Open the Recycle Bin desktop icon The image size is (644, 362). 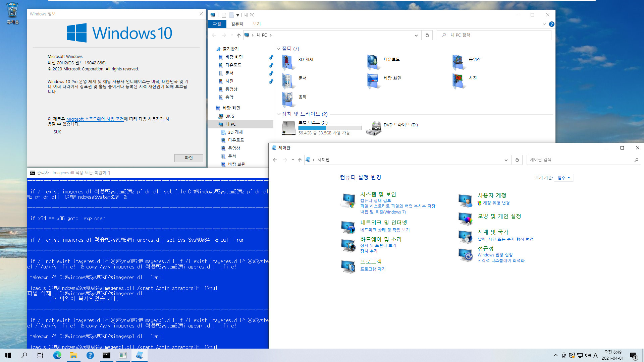pos(12,13)
